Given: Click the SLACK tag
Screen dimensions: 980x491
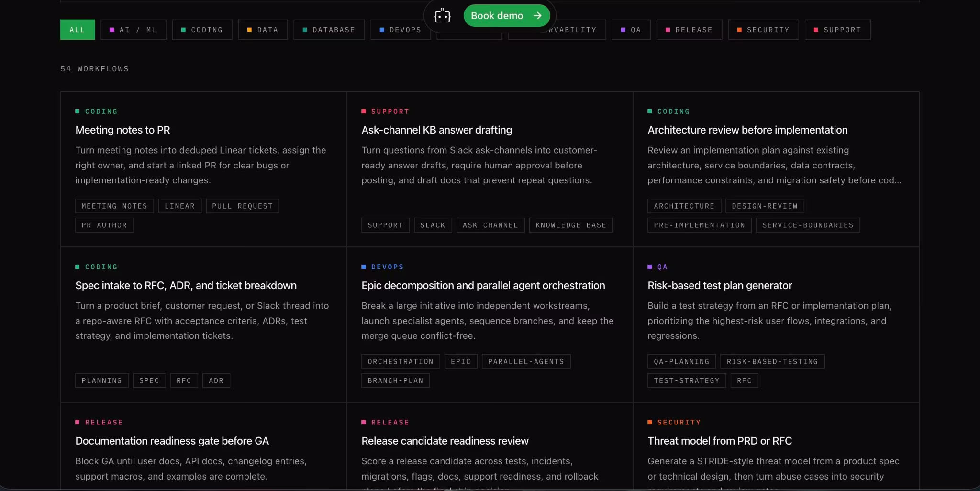Looking at the screenshot, I should [433, 225].
